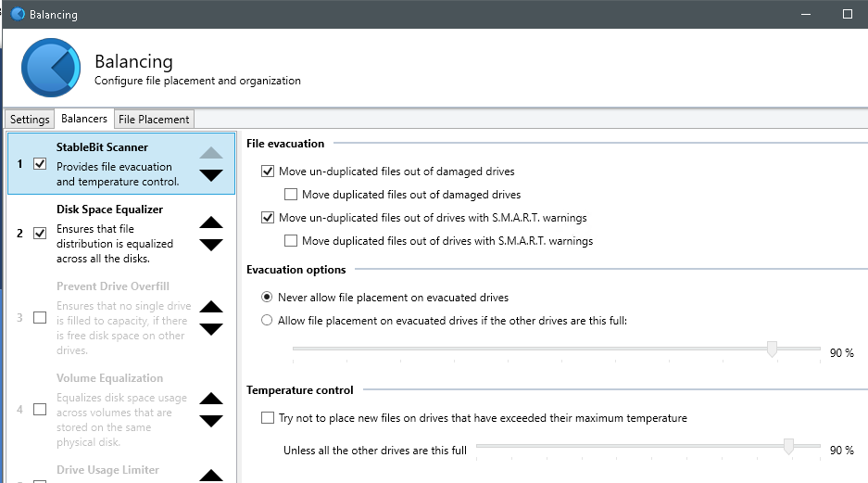Open the Balancers tab
Image resolution: width=868 pixels, height=483 pixels.
pyautogui.click(x=84, y=119)
